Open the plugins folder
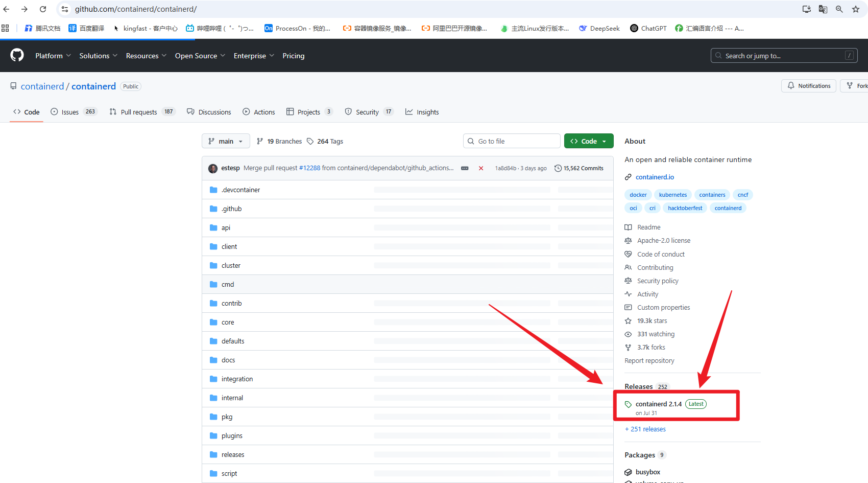 click(x=232, y=435)
